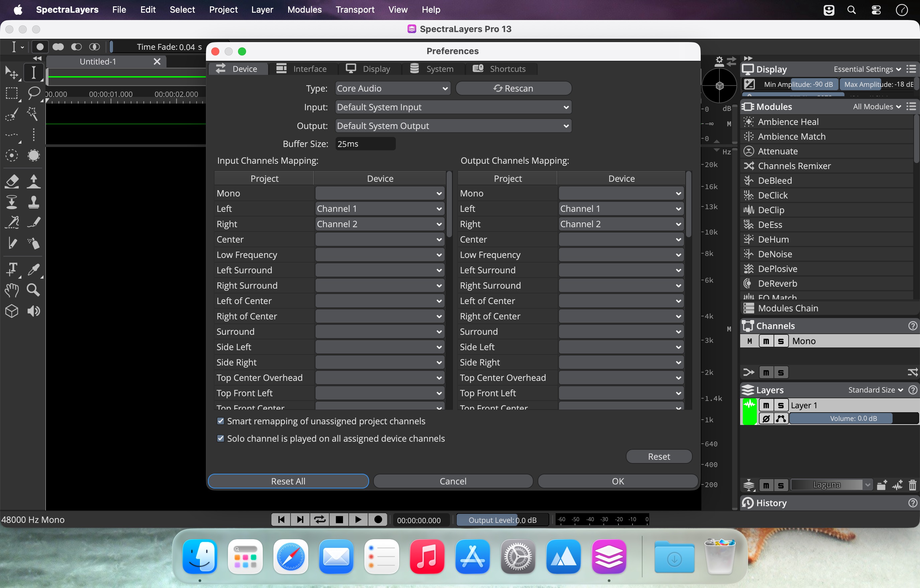Solo Layer 1
This screenshot has width=920, height=588.
coord(781,405)
